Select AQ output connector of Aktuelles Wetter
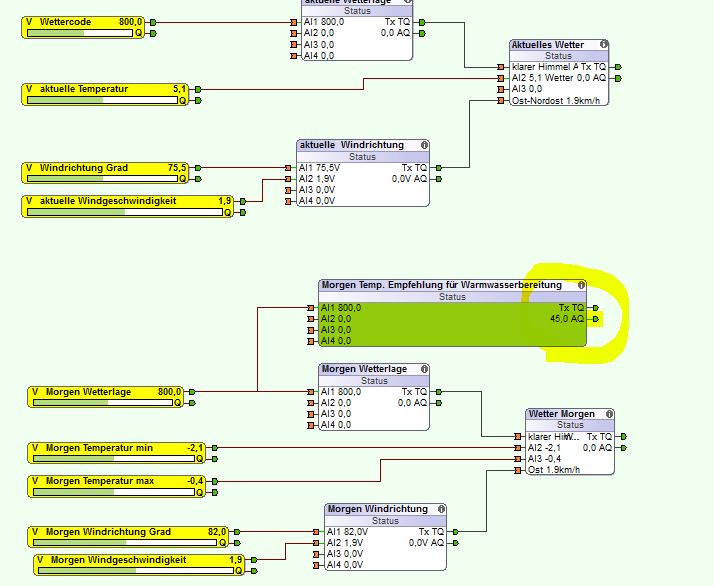This screenshot has height=586, width=714. 618,78
